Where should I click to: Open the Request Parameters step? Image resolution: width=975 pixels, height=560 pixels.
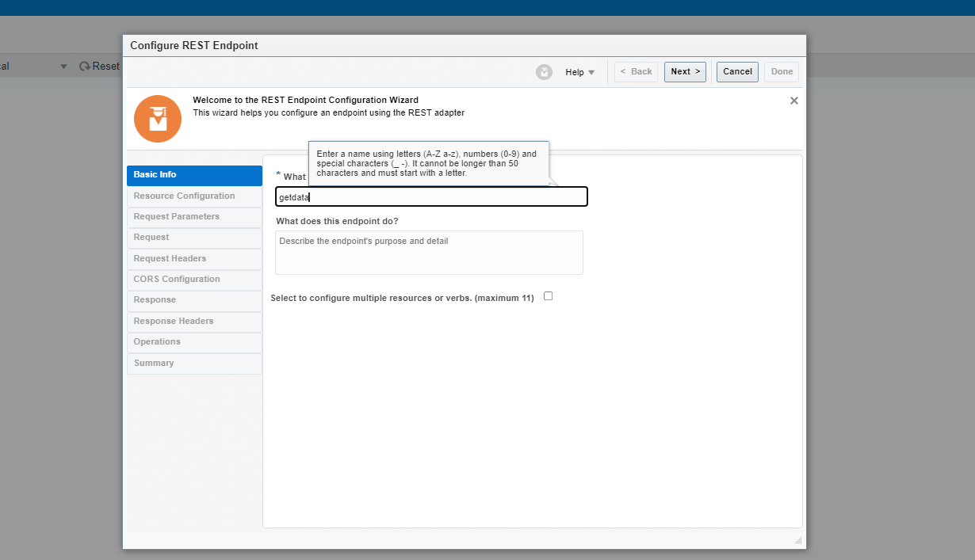(194, 217)
